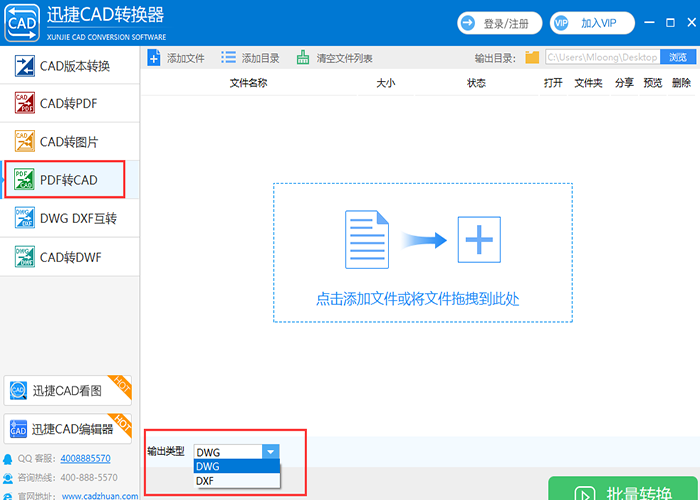Click the login arrow icon

pos(468,23)
